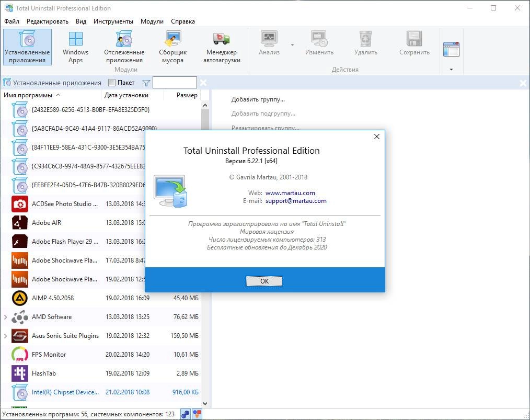Screen dimensions: 530x420
Task: Click the icon of the {2432E589-6256...} entry
Action: click(20, 110)
